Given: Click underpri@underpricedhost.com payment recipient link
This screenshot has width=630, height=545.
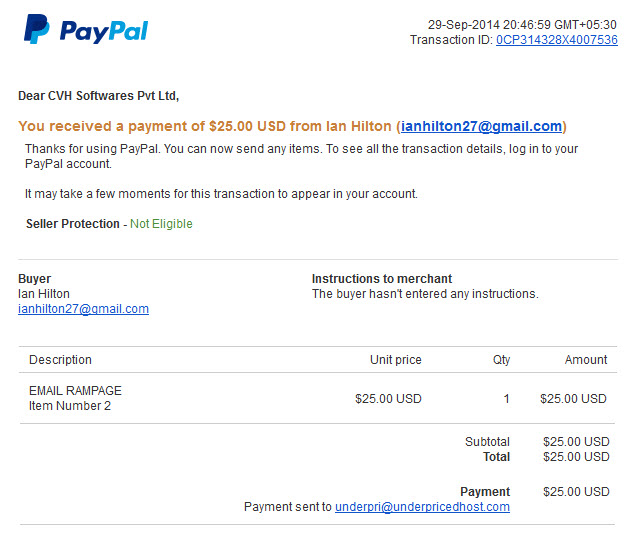Looking at the screenshot, I should click(422, 506).
